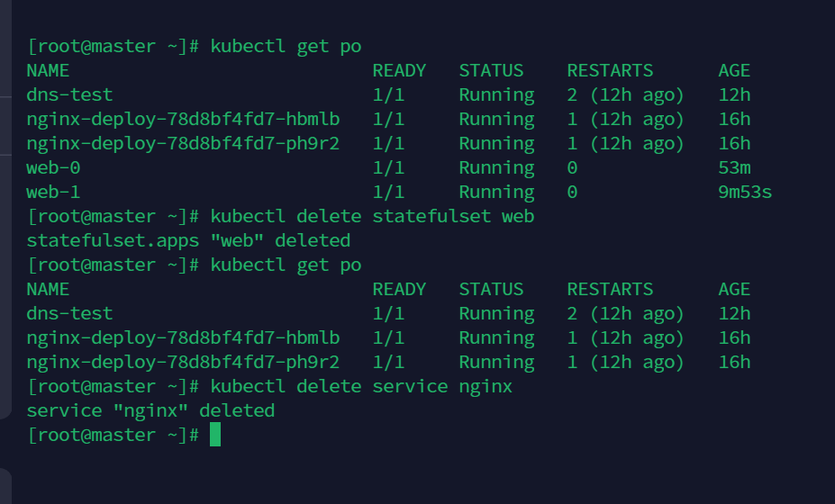This screenshot has height=504, width=835.
Task: Click RESTARTS header in the first pod table
Action: pyautogui.click(x=610, y=70)
